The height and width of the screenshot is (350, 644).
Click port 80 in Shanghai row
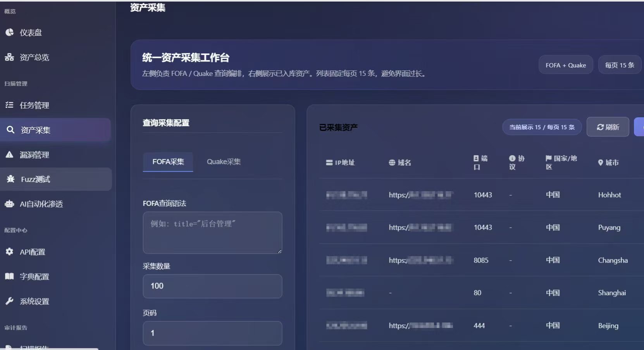(x=477, y=293)
